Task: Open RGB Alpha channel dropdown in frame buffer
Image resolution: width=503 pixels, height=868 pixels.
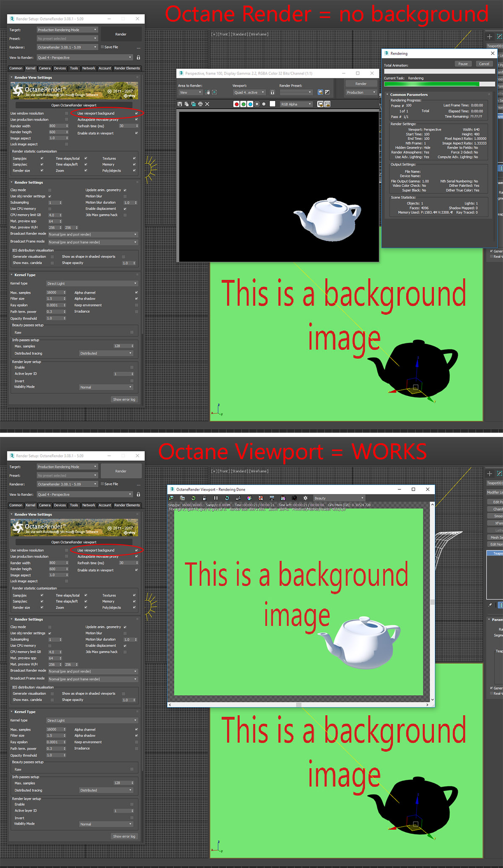Action: (296, 104)
